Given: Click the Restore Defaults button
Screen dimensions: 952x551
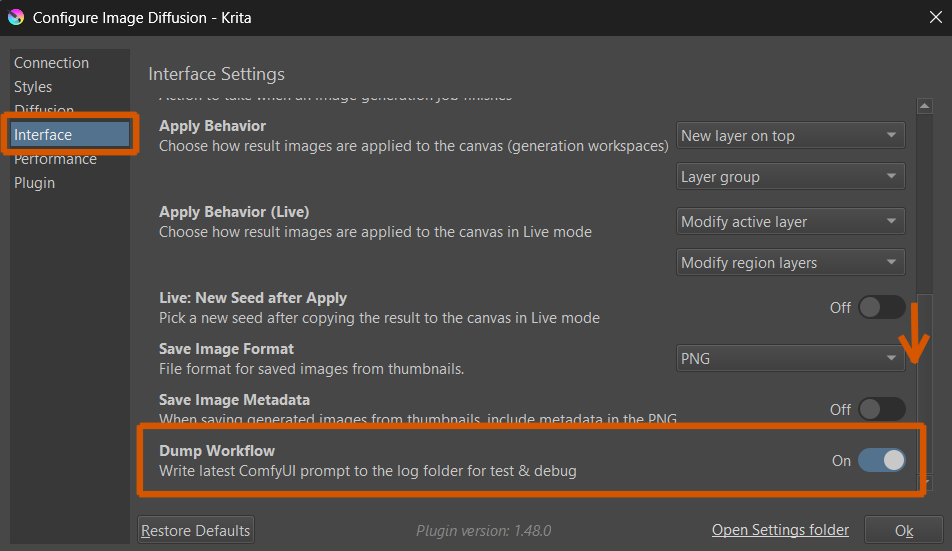Looking at the screenshot, I should [x=196, y=530].
